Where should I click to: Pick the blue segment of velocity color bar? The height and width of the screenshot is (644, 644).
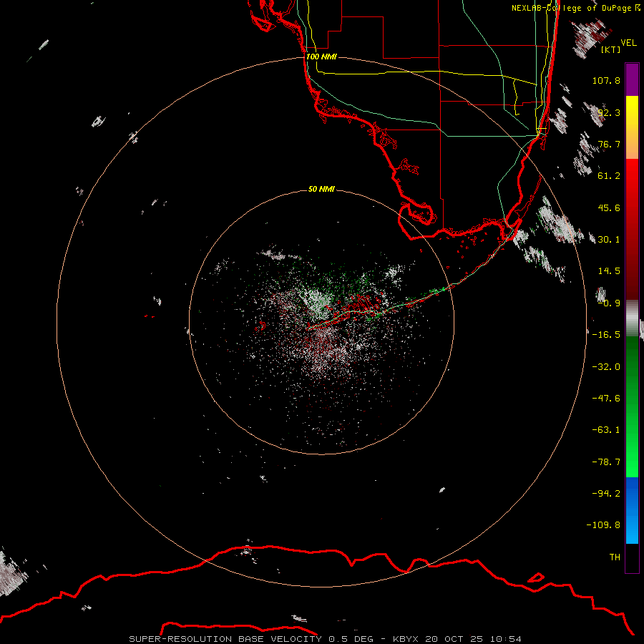[x=632, y=510]
